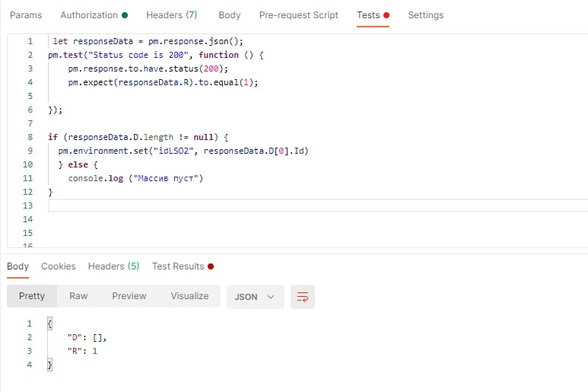Select the Preview response view
This screenshot has width=588, height=392.
point(129,296)
